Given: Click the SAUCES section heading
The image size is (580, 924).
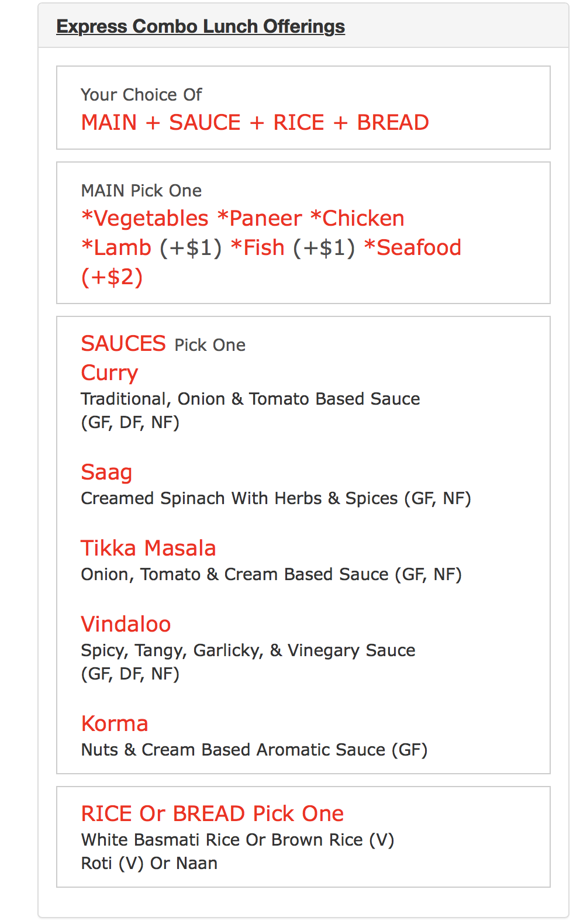Looking at the screenshot, I should [123, 343].
